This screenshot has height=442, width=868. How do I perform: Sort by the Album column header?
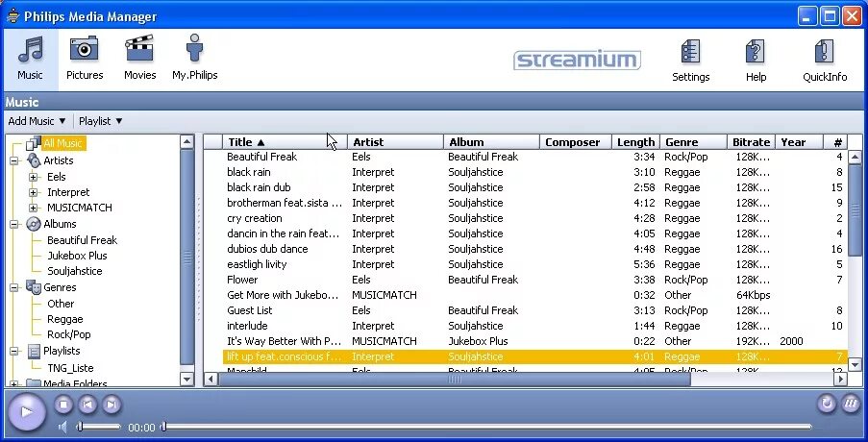491,142
